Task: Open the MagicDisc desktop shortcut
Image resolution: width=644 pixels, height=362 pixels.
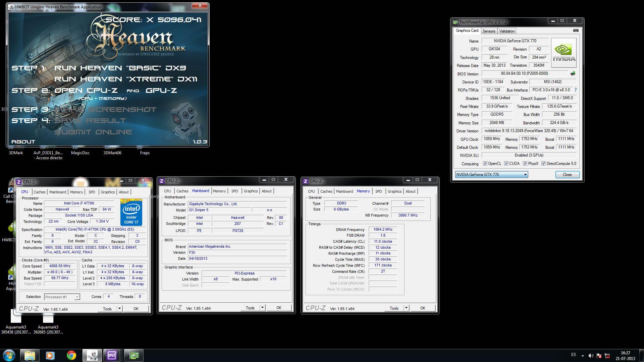Action: coord(80,153)
